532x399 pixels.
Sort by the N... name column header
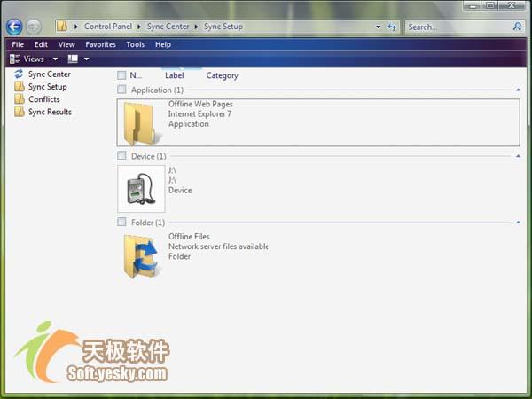coord(136,75)
